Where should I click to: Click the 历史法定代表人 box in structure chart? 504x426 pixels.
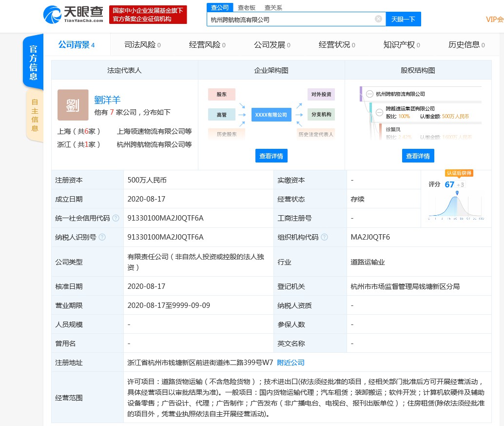coord(316,134)
